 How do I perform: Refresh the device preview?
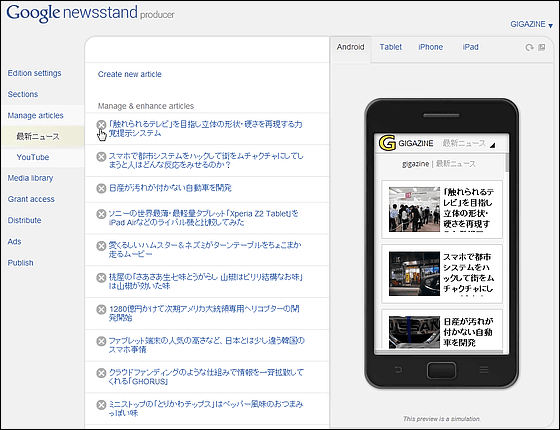coord(529,48)
